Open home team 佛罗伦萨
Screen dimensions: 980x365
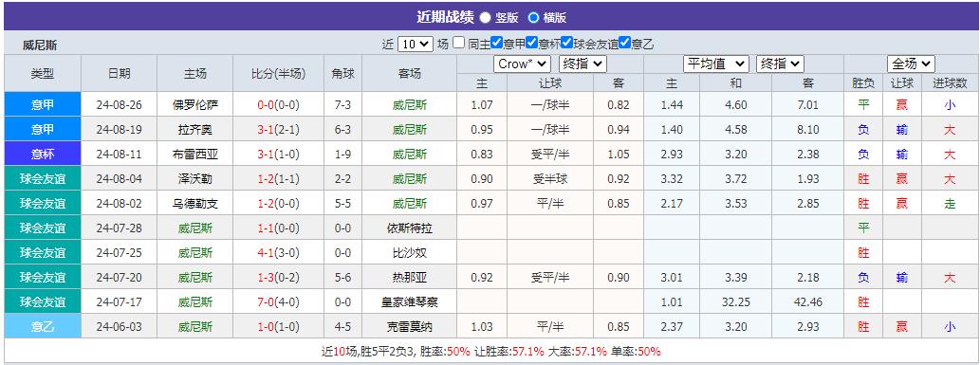[195, 105]
